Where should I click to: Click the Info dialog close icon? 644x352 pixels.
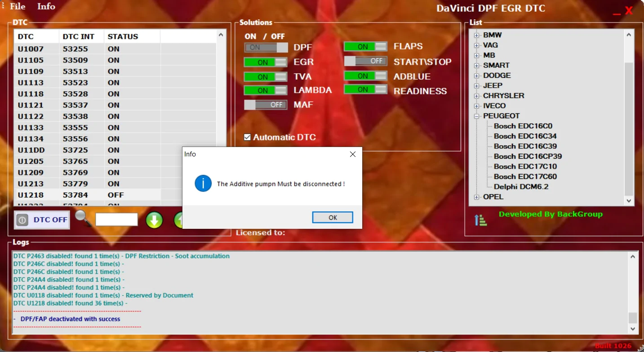352,154
